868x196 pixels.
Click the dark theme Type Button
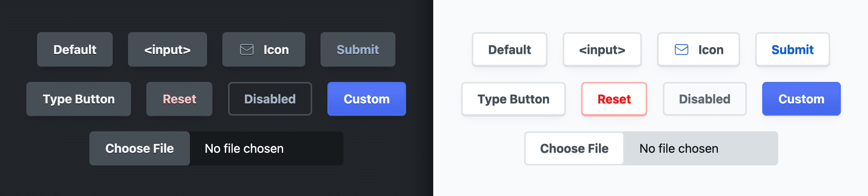click(79, 99)
